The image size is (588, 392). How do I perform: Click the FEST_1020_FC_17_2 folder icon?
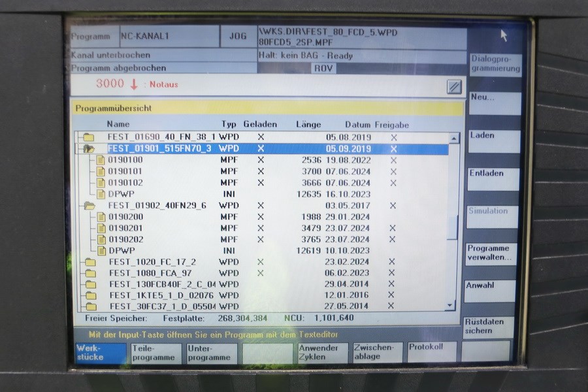coord(90,262)
